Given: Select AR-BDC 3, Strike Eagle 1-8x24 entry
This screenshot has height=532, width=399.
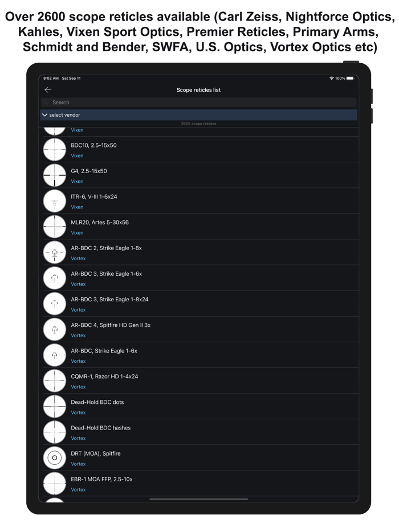Looking at the screenshot, I should pyautogui.click(x=200, y=304).
